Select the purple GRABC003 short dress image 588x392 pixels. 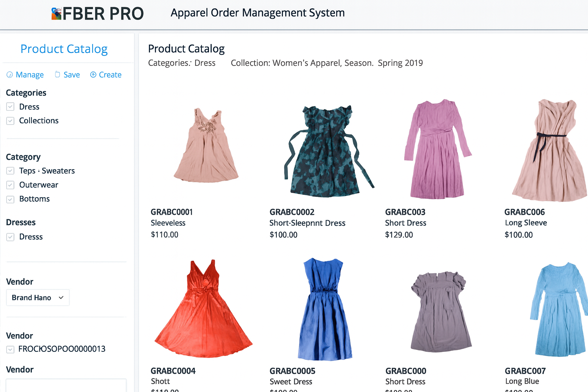[437, 149]
